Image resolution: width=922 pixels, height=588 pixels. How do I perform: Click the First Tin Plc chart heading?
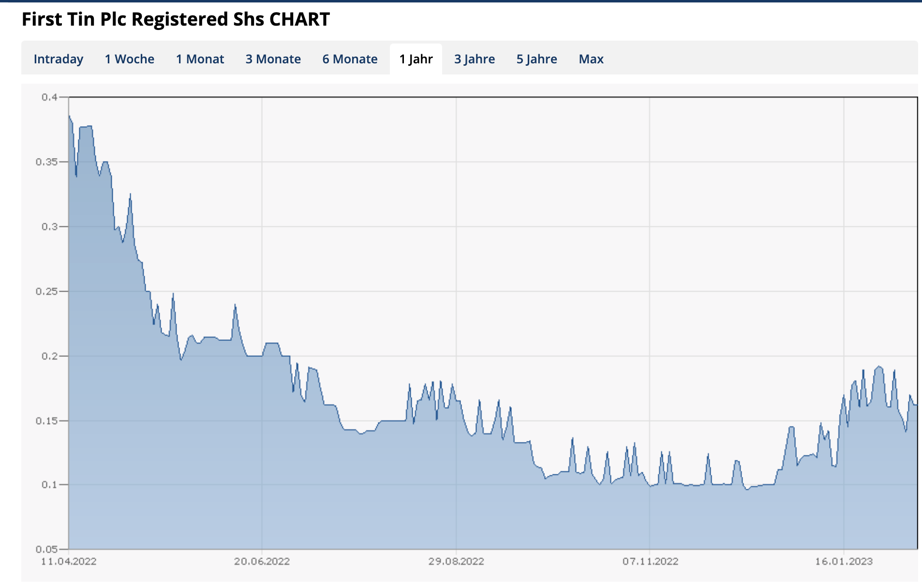coord(176,19)
